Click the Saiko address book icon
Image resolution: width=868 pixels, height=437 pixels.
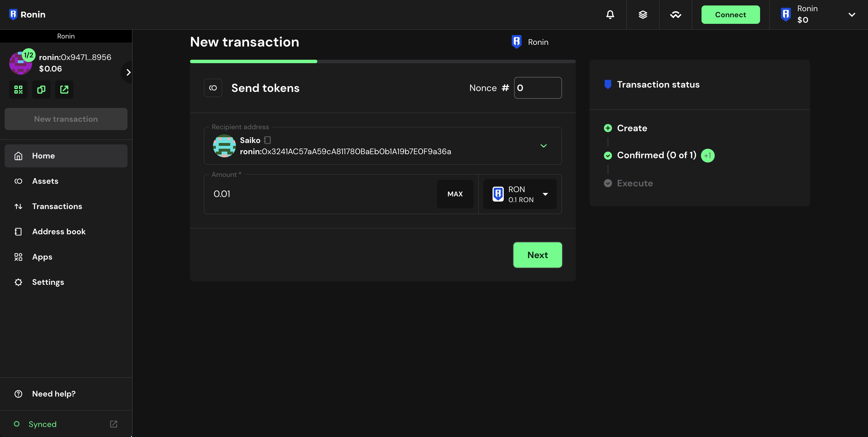[267, 140]
